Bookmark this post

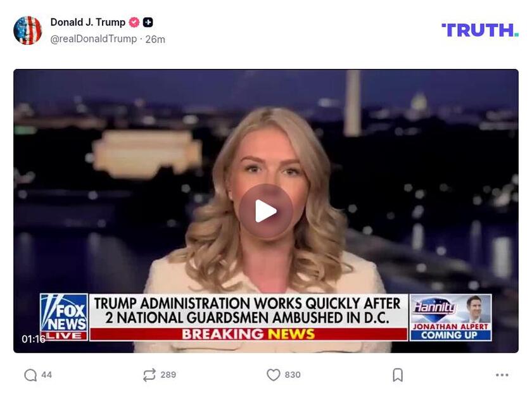[398, 375]
